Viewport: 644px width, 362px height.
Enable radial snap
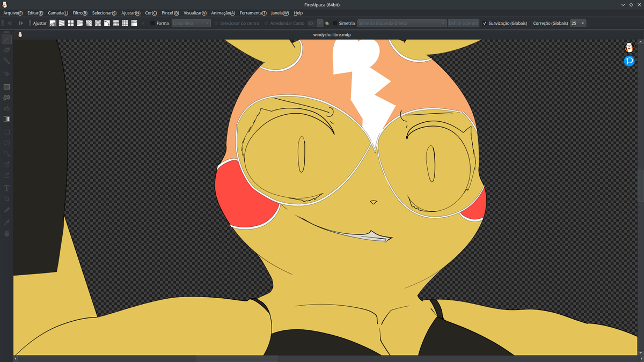pos(89,23)
